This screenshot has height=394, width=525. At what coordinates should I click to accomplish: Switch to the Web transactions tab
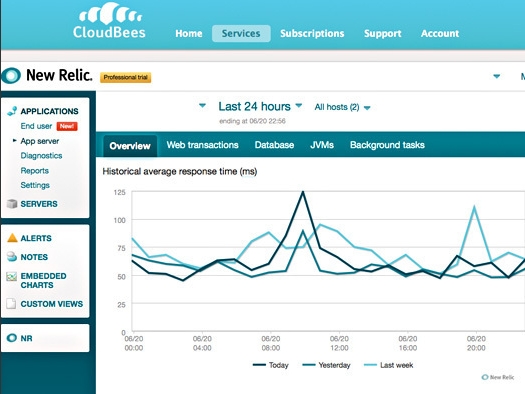pyautogui.click(x=203, y=145)
